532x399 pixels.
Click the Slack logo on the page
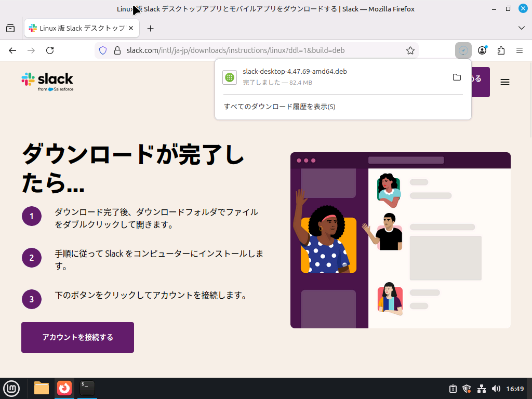47,81
